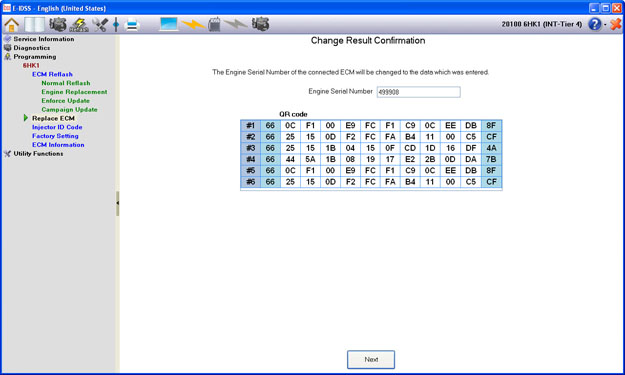Open the blue Help question mark icon
Viewport: 625px width, 375px height.
pos(594,24)
